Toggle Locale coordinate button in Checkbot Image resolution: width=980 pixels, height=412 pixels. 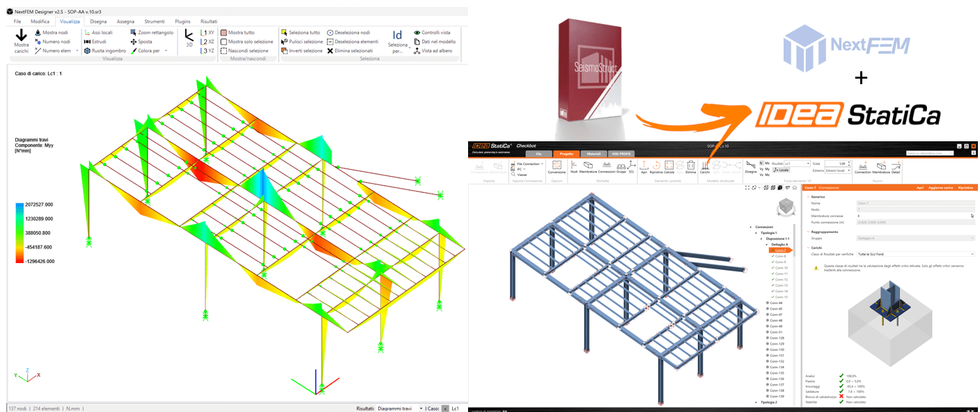[781, 170]
